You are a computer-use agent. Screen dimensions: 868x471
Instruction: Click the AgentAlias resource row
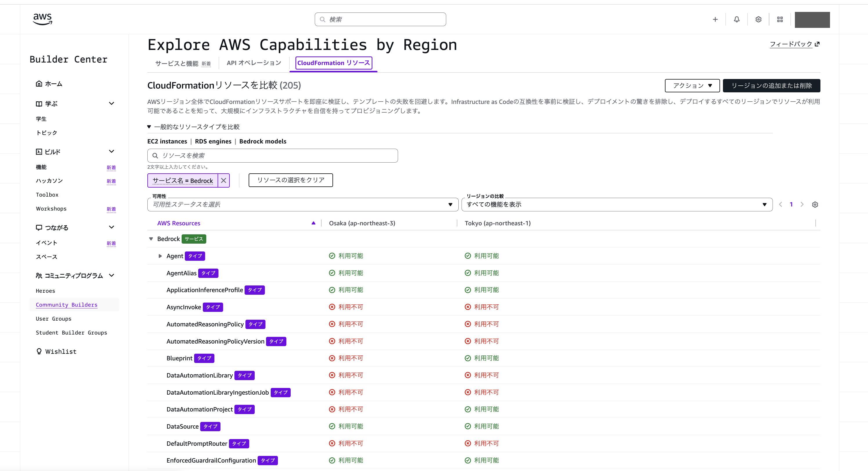coord(484,273)
